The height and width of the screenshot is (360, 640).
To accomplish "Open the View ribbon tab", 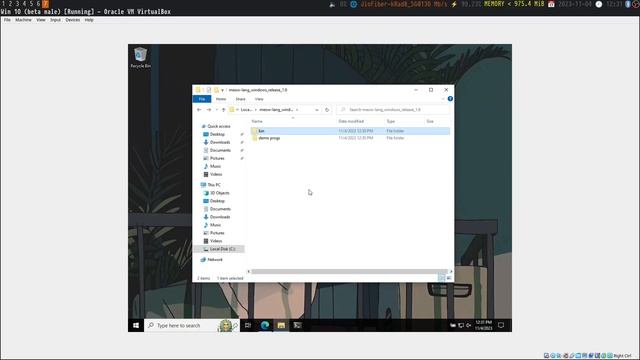I will 259,99.
